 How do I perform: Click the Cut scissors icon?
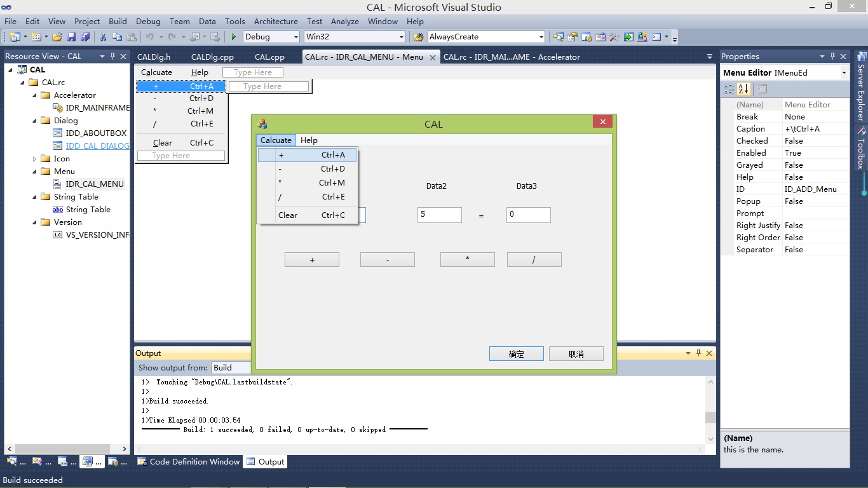click(103, 37)
